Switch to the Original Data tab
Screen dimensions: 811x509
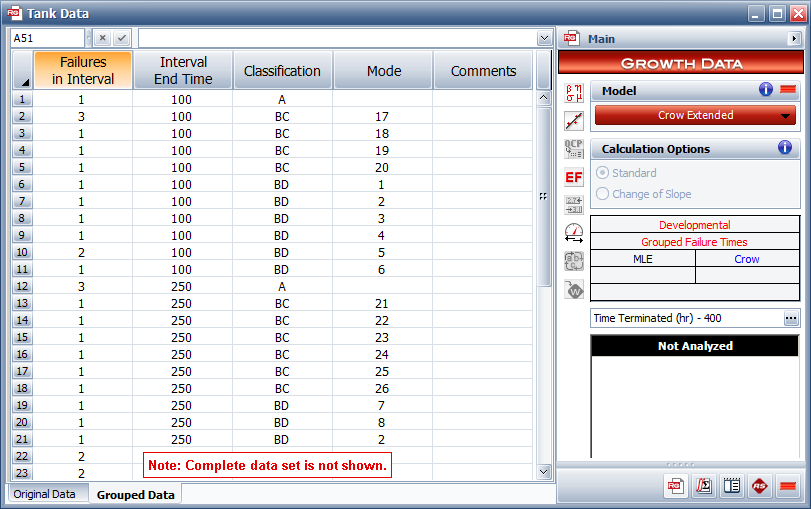pos(43,494)
